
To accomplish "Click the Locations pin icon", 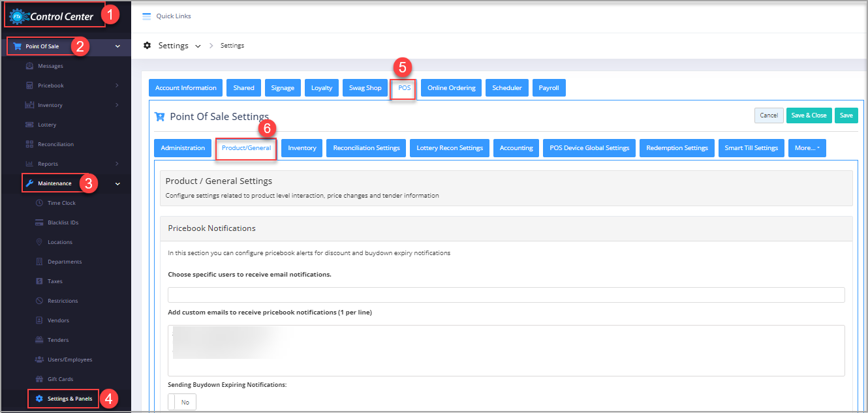I will pos(39,242).
